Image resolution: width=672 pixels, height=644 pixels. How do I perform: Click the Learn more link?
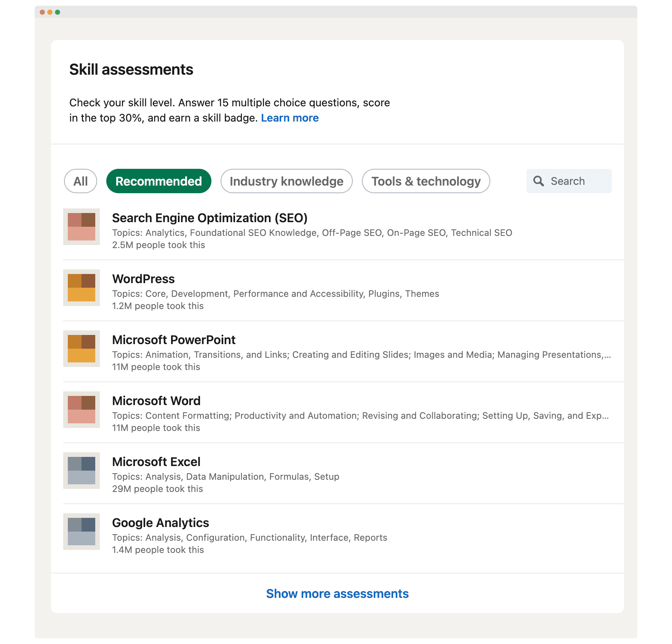point(290,118)
